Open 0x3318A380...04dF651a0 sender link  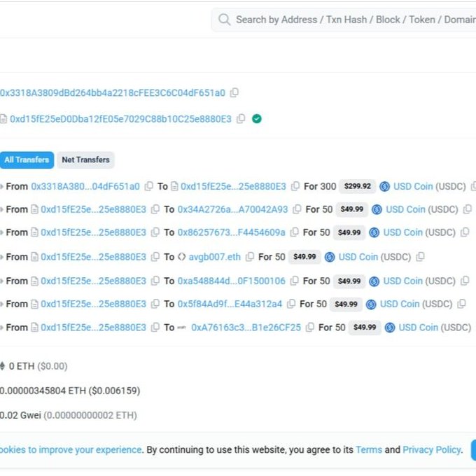click(85, 186)
